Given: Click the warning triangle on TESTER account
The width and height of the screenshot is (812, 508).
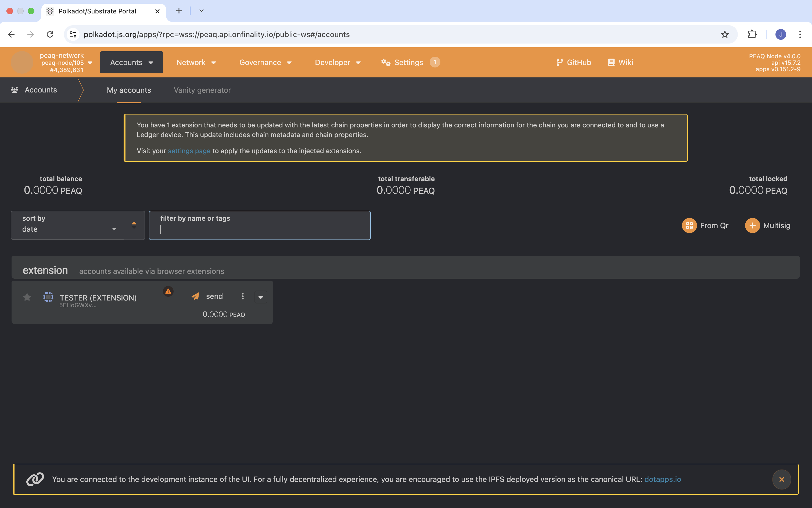Looking at the screenshot, I should point(168,291).
